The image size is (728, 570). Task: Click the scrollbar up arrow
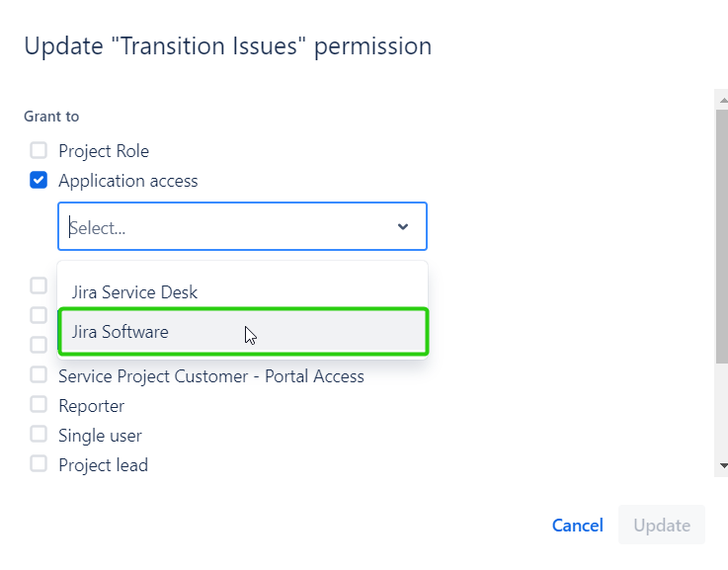click(722, 98)
